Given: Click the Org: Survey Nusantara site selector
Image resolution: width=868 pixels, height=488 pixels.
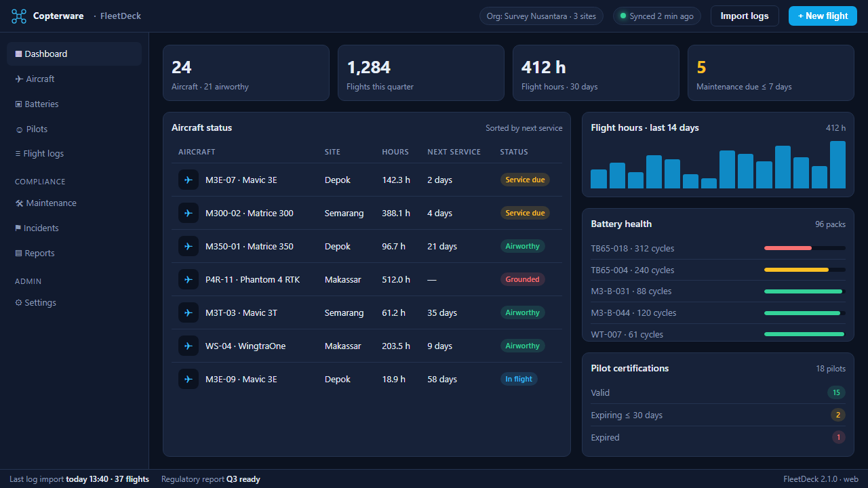Looking at the screenshot, I should click(541, 16).
